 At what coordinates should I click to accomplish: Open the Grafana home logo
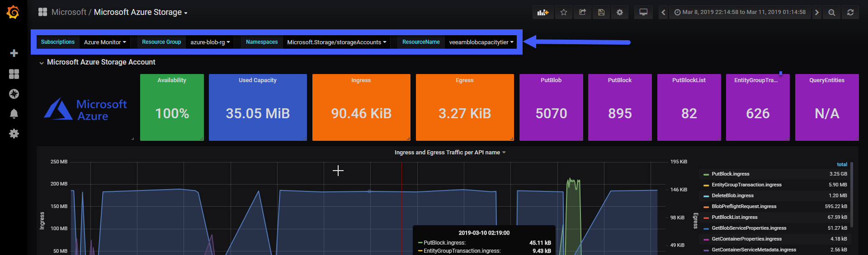click(13, 12)
